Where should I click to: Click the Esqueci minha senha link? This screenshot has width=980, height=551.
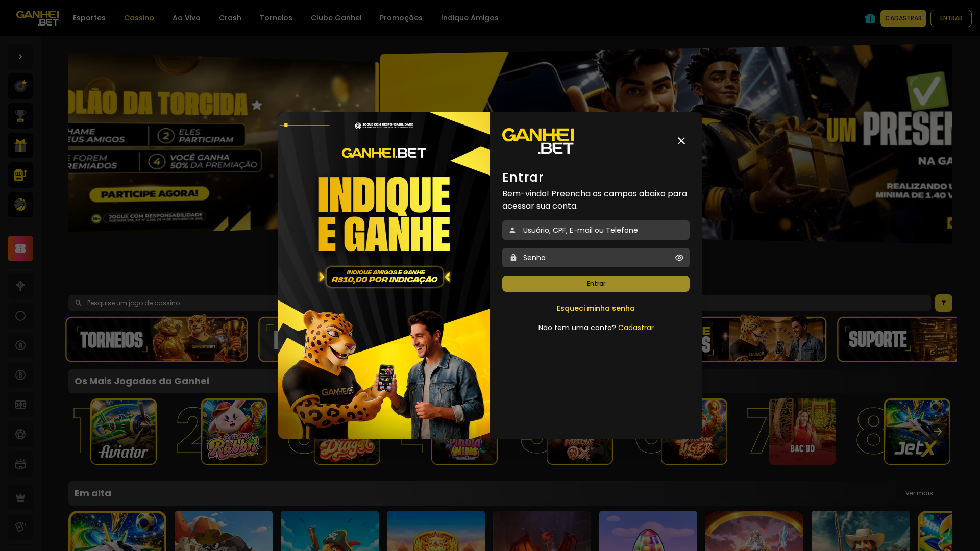596,308
